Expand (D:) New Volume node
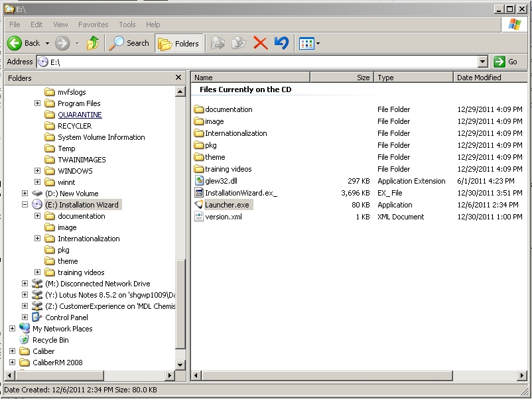The image size is (532, 399). point(25,194)
